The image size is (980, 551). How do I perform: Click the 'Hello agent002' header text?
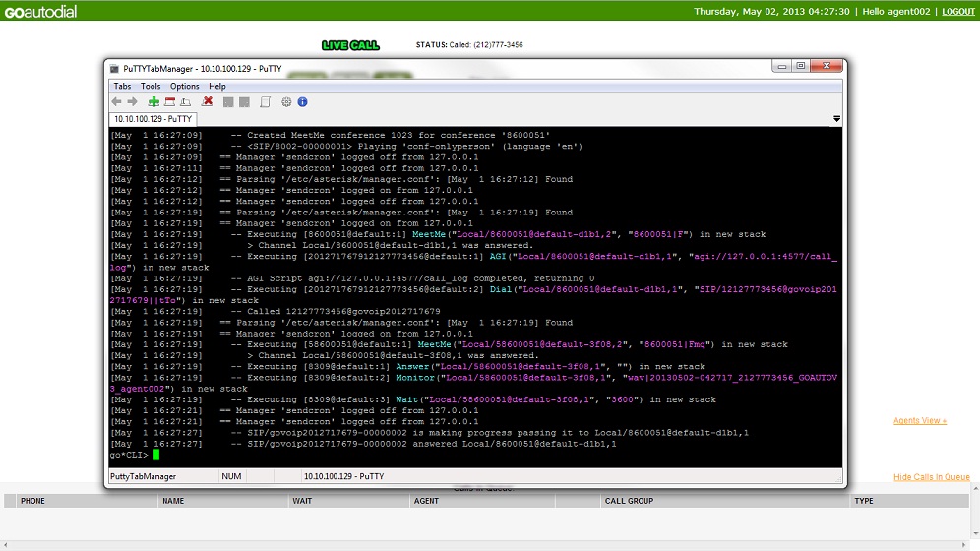click(896, 11)
